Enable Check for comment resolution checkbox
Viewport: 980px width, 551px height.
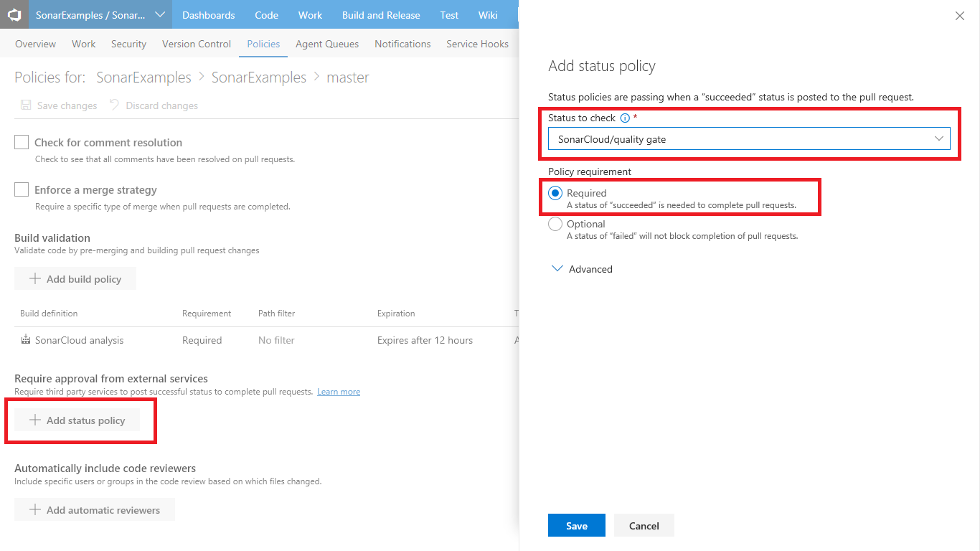22,142
